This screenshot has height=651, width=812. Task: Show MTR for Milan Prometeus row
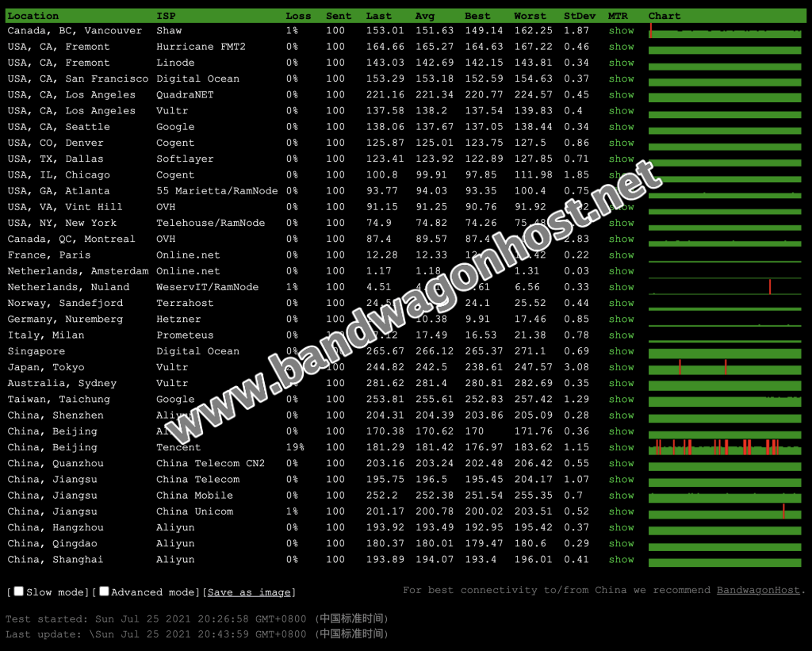621,335
